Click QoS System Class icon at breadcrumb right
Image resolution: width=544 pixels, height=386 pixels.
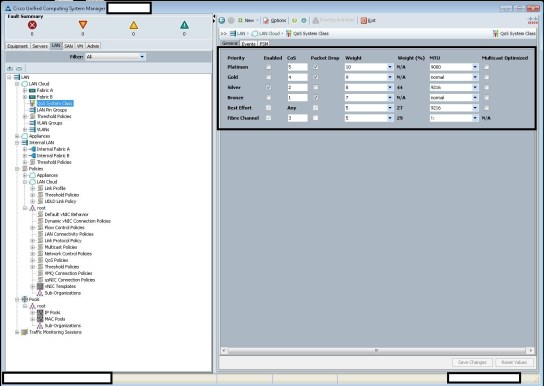[495, 33]
